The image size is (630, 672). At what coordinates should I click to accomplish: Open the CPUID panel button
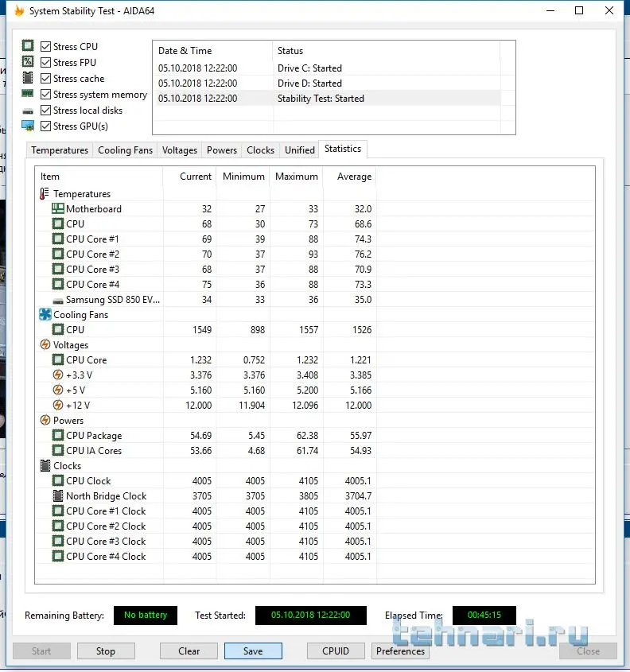[336, 651]
